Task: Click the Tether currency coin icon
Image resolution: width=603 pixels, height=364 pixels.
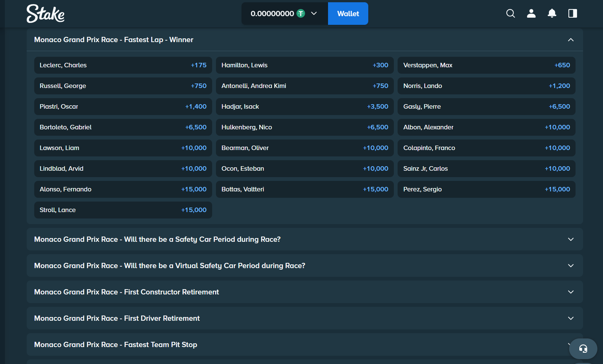Action: pos(301,14)
